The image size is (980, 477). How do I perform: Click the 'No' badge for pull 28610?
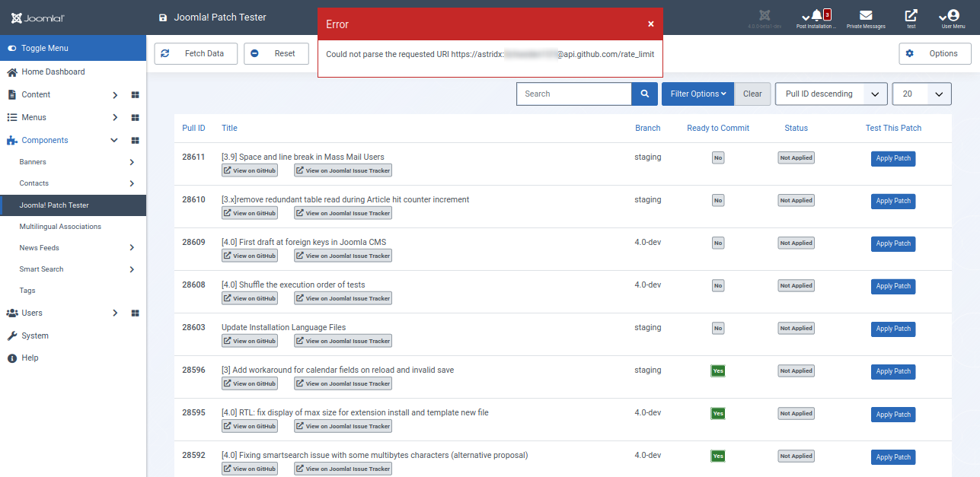[x=718, y=200]
